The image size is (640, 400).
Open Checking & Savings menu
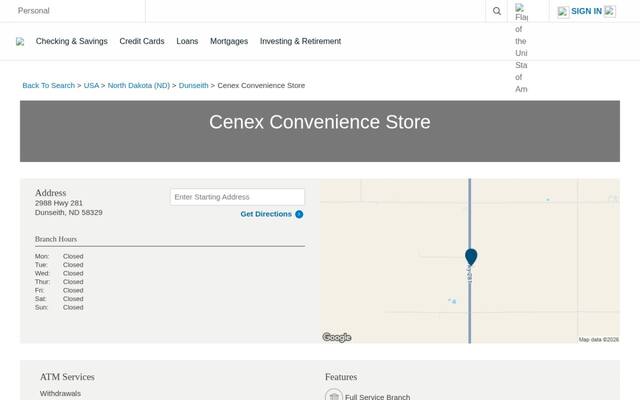tap(71, 41)
